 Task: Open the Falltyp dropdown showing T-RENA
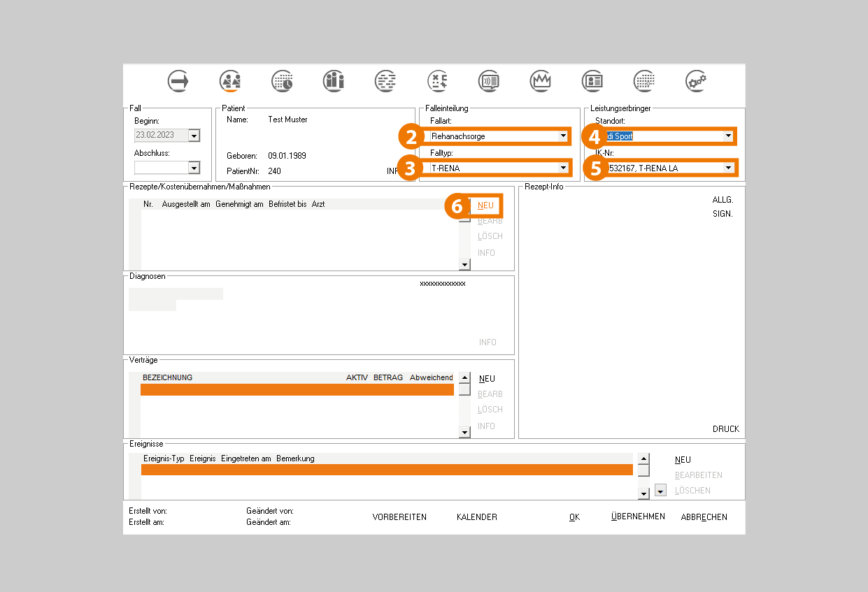click(563, 168)
